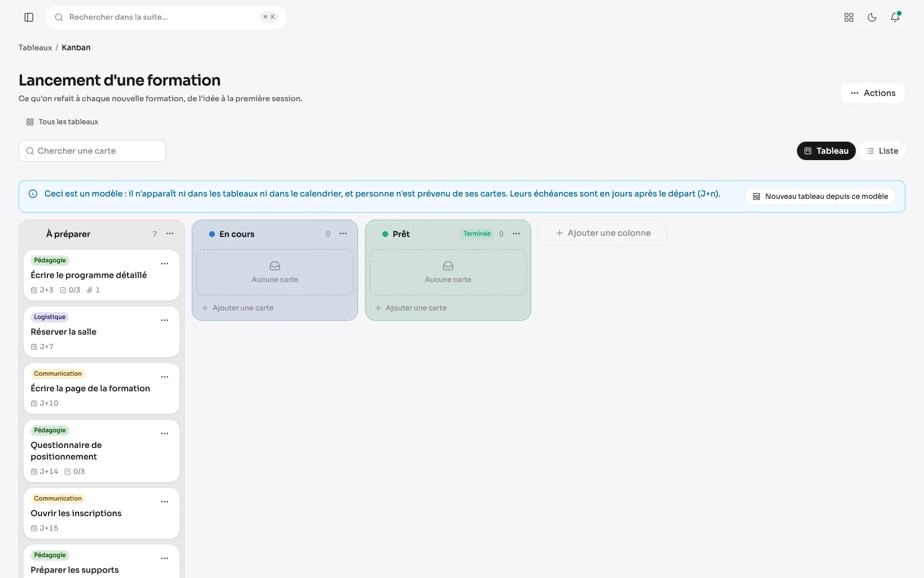Open the apps grid icon
Image resolution: width=924 pixels, height=578 pixels.
pyautogui.click(x=849, y=17)
